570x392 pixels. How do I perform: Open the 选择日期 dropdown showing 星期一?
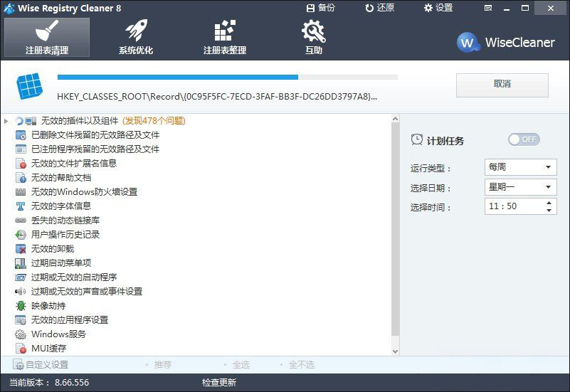520,187
